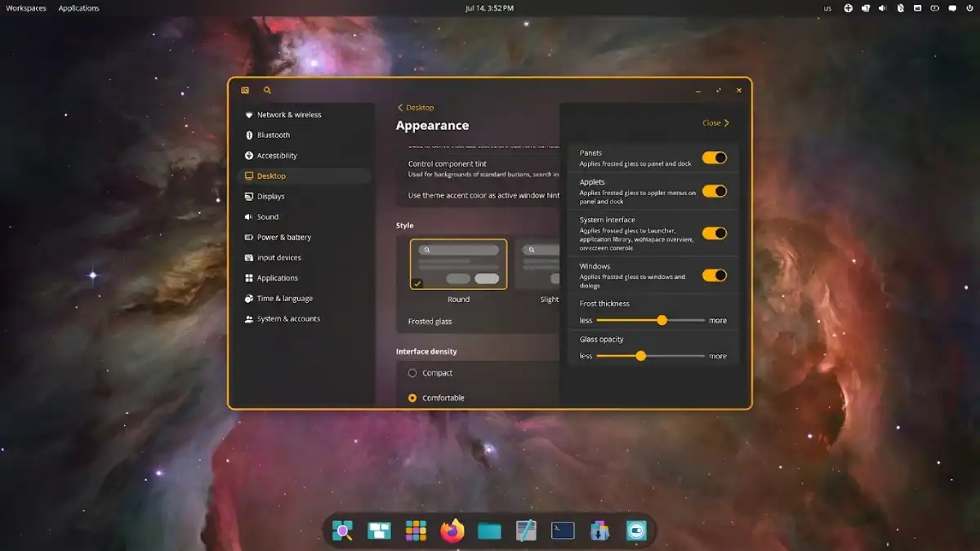Viewport: 980px width, 551px height.
Task: Open the power menu in top panel
Action: (x=969, y=8)
